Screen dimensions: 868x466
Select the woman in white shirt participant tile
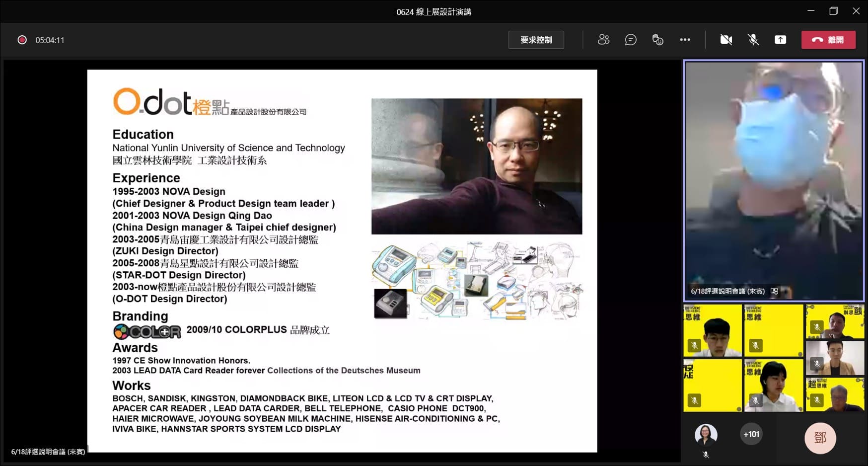pyautogui.click(x=773, y=386)
